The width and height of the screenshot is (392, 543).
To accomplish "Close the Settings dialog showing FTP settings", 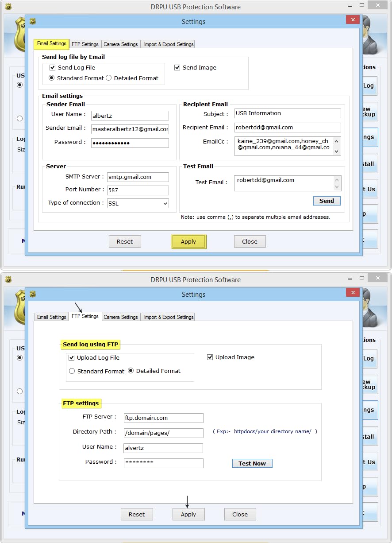I will [353, 293].
